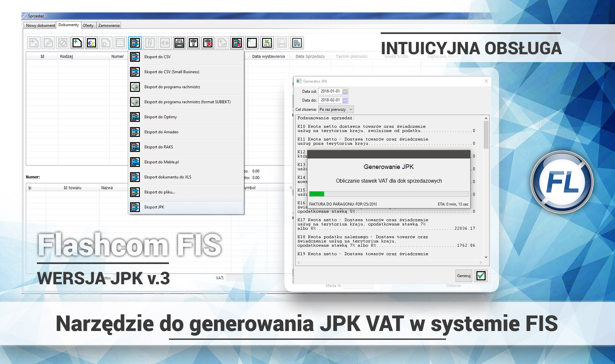Click the filter funnel icon

click(193, 43)
